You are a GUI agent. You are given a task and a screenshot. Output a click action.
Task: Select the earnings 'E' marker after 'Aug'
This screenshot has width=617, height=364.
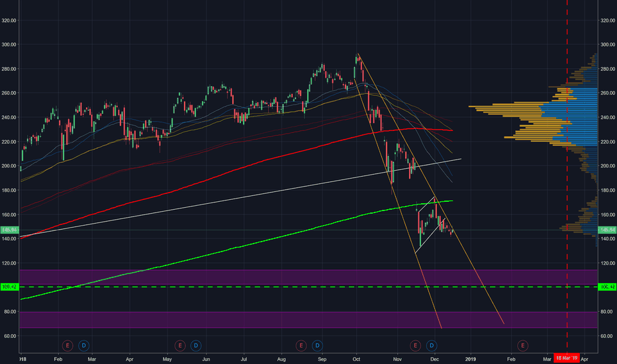pyautogui.click(x=301, y=345)
